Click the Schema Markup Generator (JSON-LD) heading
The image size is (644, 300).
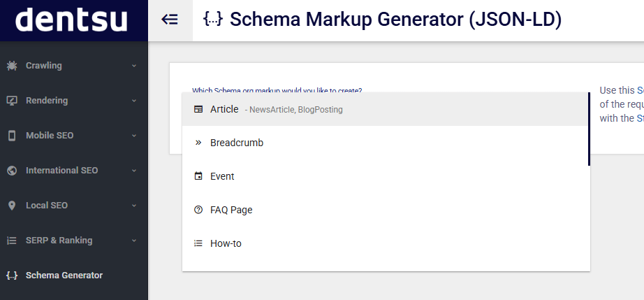[x=395, y=19]
